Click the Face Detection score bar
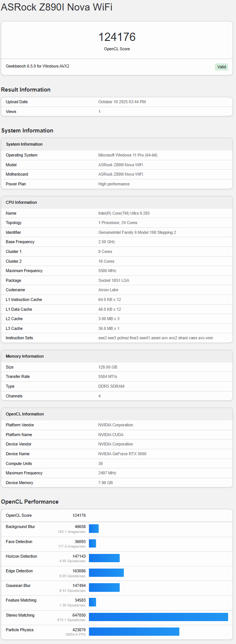This screenshot has width=236, height=644. pos(92,543)
